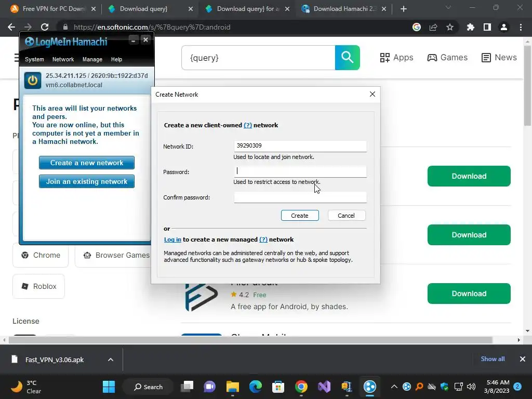The height and width of the screenshot is (399, 532).
Task: Open managed network help (?) link
Action: tap(263, 240)
